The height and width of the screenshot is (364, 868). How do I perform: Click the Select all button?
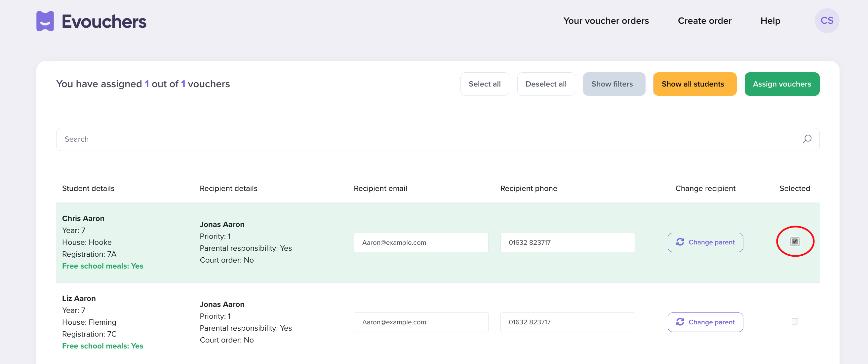[484, 84]
